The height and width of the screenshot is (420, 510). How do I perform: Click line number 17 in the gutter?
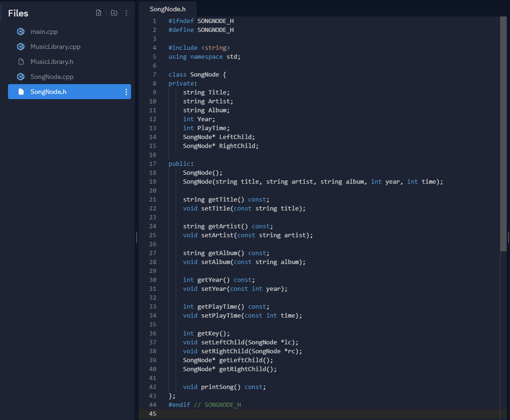(153, 163)
